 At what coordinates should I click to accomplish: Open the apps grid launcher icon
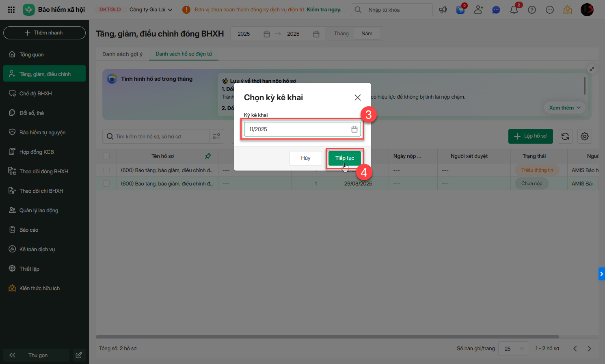(x=11, y=10)
